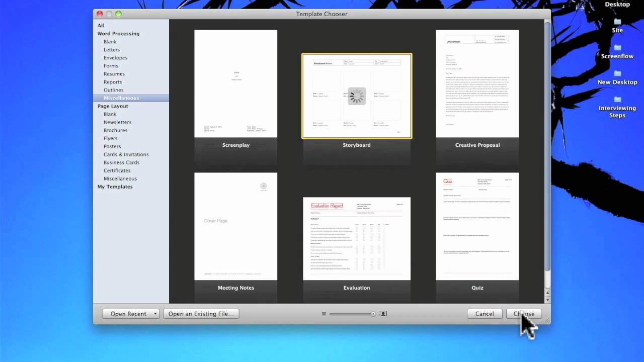Image resolution: width=644 pixels, height=362 pixels.
Task: Click the scrollbar up arrow above the down arrow
Action: point(547,293)
